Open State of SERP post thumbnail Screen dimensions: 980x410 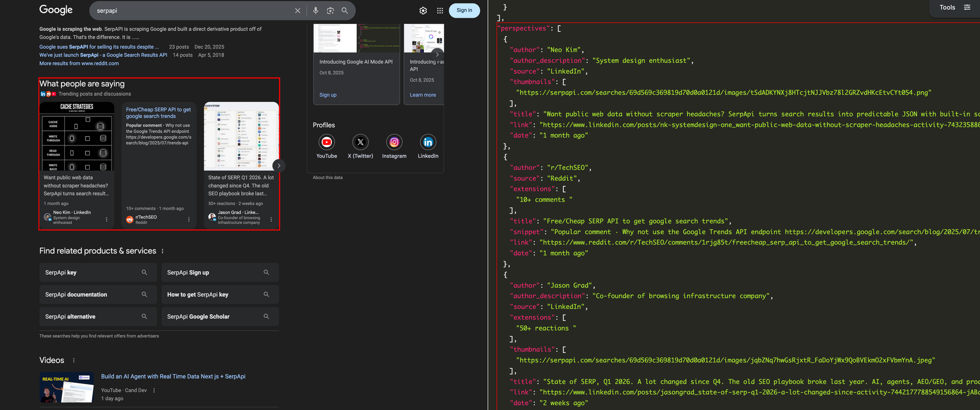[x=241, y=136]
